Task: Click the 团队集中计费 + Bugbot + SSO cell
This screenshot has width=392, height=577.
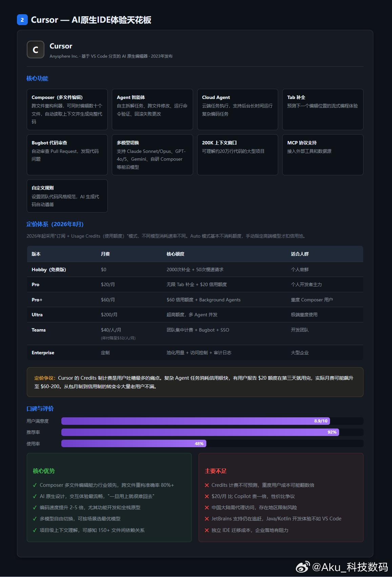Action: [198, 330]
